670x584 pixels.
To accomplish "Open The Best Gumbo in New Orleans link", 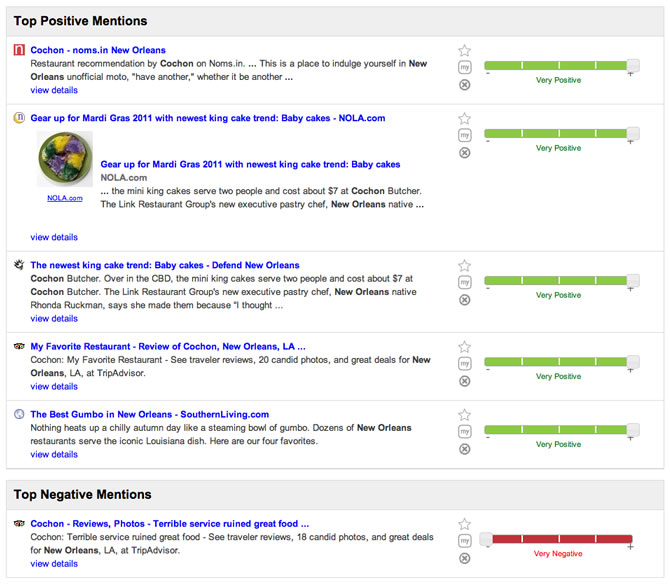I will (150, 414).
